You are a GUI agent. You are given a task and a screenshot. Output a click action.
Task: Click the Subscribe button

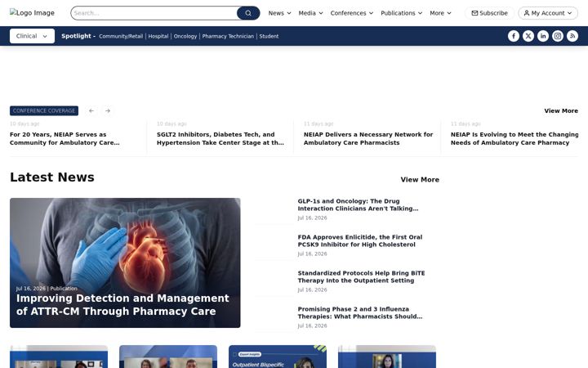pos(489,13)
